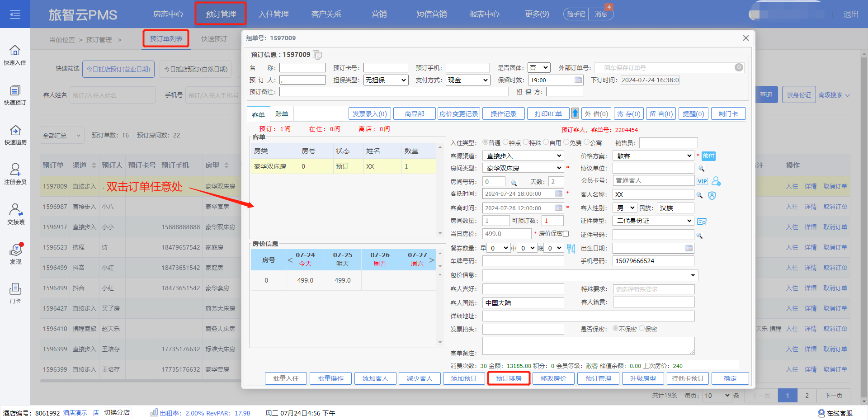Click the 预订排房 button
868x420 pixels.
pos(509,378)
